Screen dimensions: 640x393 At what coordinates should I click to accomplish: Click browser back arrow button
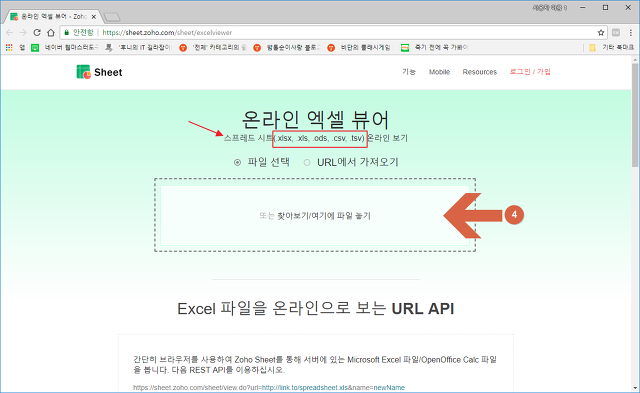[9, 33]
